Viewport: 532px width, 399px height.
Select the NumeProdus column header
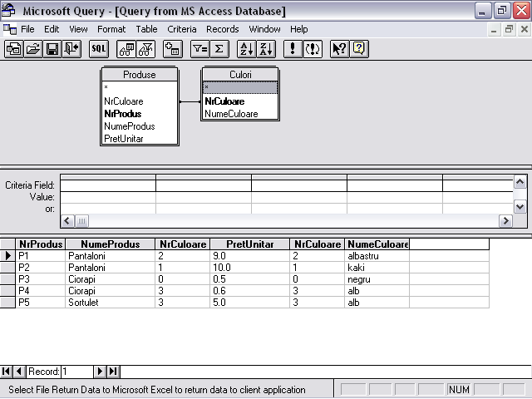tap(111, 244)
